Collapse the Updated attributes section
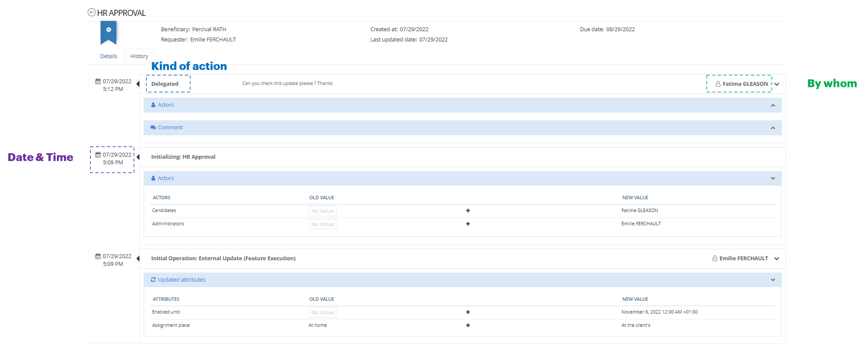 [x=773, y=280]
